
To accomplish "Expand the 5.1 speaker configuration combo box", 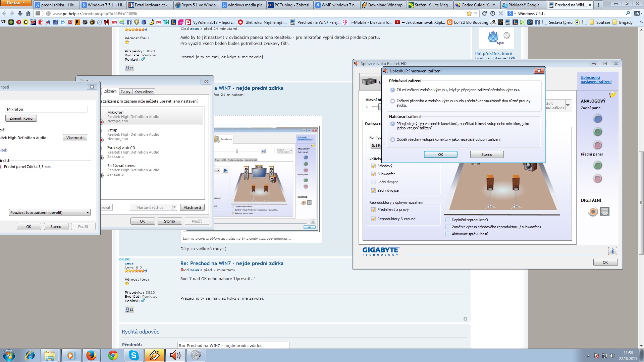I will click(376, 145).
